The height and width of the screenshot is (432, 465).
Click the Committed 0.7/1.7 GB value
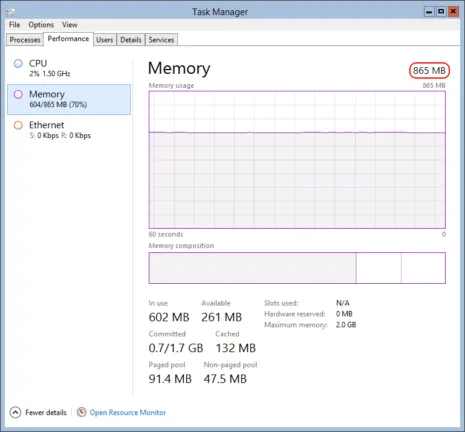(x=176, y=348)
